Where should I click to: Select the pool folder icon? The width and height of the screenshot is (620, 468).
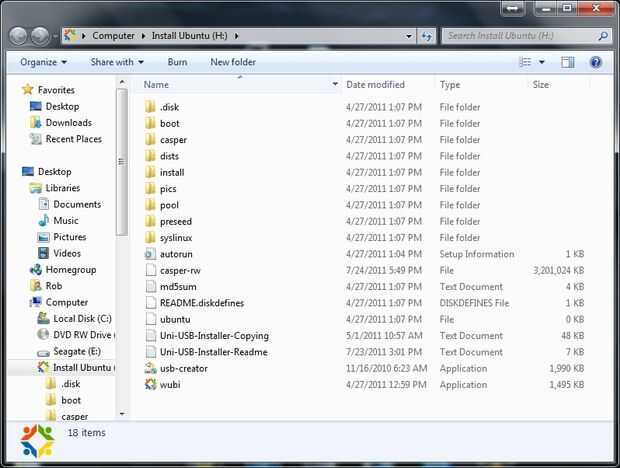coord(150,205)
